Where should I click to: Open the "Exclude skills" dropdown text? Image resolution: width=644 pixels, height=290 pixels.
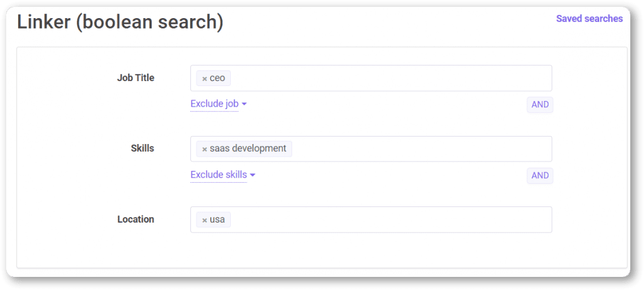pyautogui.click(x=218, y=175)
